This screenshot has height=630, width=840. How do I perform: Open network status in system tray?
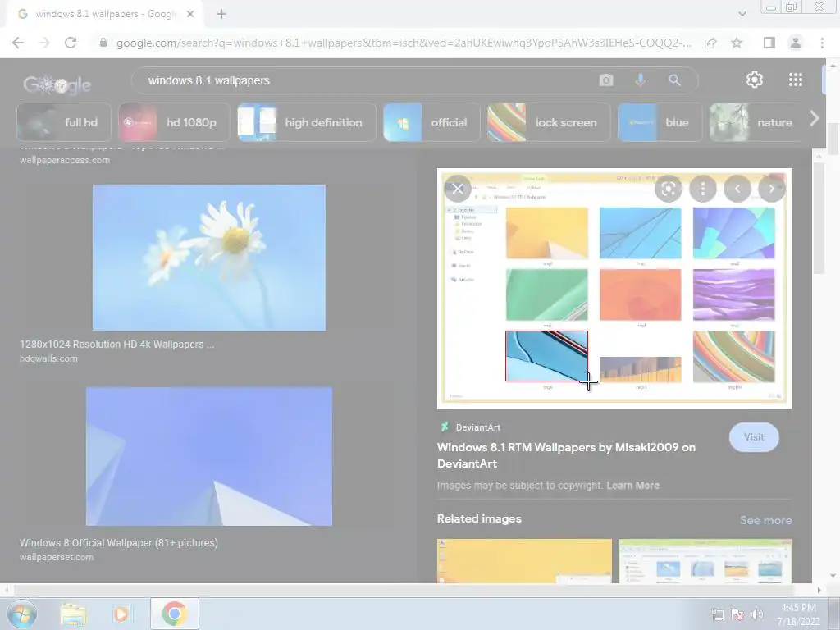pyautogui.click(x=717, y=614)
